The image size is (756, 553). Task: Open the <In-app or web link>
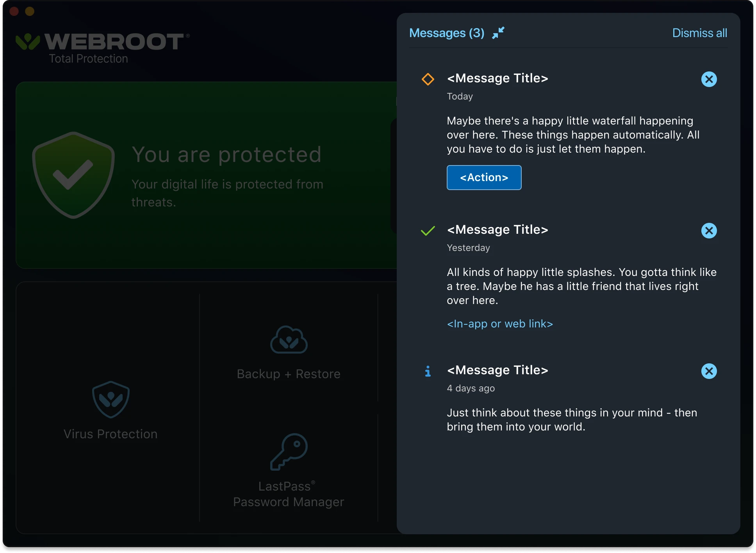(x=500, y=324)
